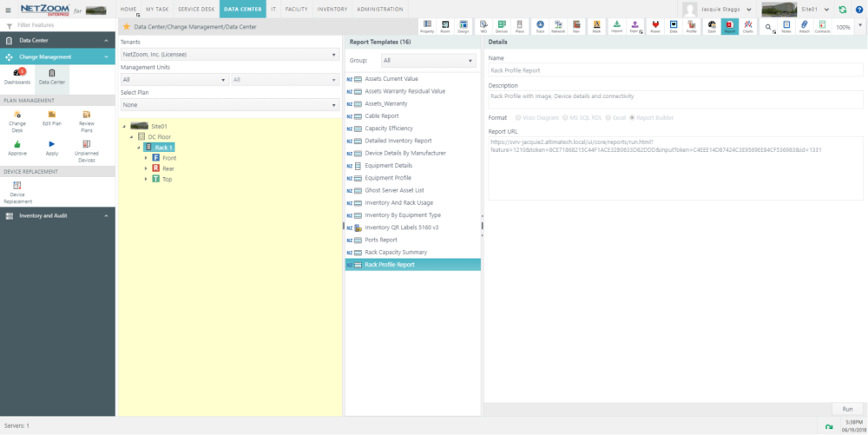Viewport: 868px width, 435px height.
Task: Click the Trace toolbar icon
Action: (x=540, y=27)
